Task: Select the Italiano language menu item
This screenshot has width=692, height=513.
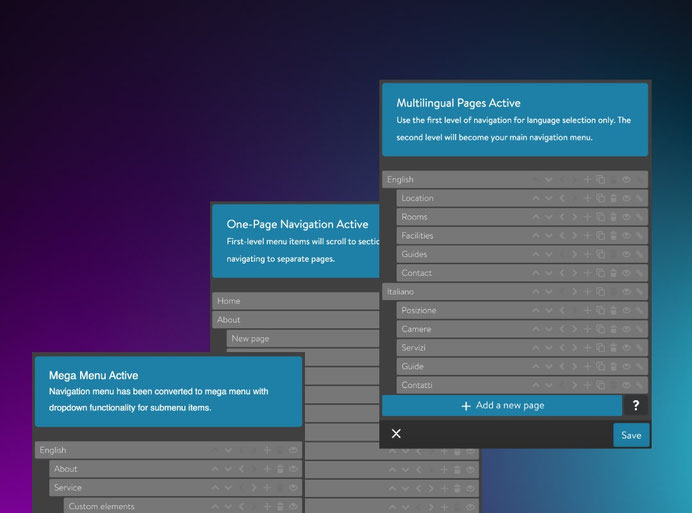Action: [400, 292]
